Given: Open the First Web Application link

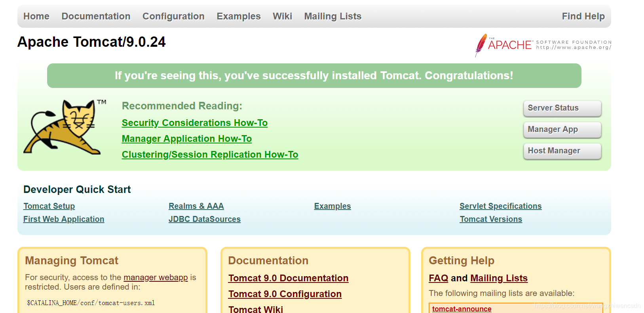Looking at the screenshot, I should click(x=64, y=219).
